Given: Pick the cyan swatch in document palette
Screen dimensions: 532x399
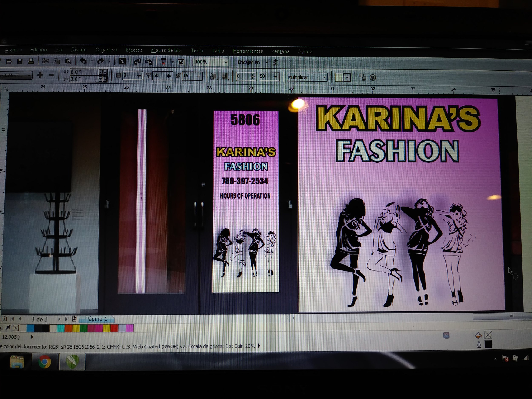Looking at the screenshot, I should point(61,328).
